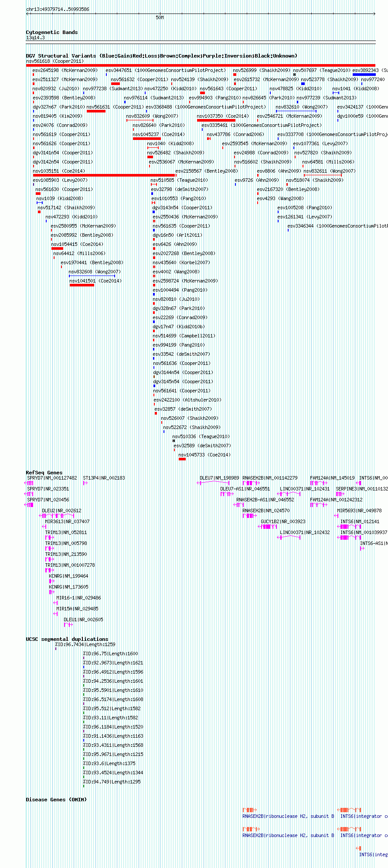
Task: Click the ST13P4|NR_002183 gene glyph
Action: [85, 483]
